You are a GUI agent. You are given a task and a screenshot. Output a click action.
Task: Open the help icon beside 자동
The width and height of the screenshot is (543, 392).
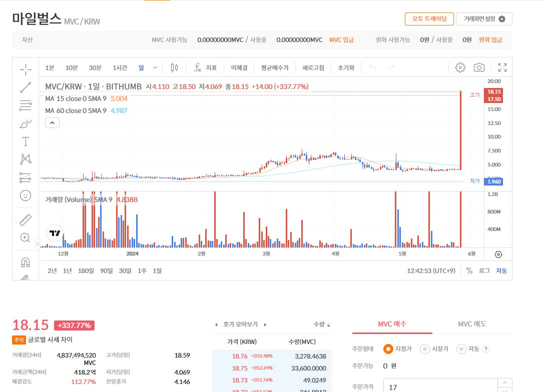[486, 349]
